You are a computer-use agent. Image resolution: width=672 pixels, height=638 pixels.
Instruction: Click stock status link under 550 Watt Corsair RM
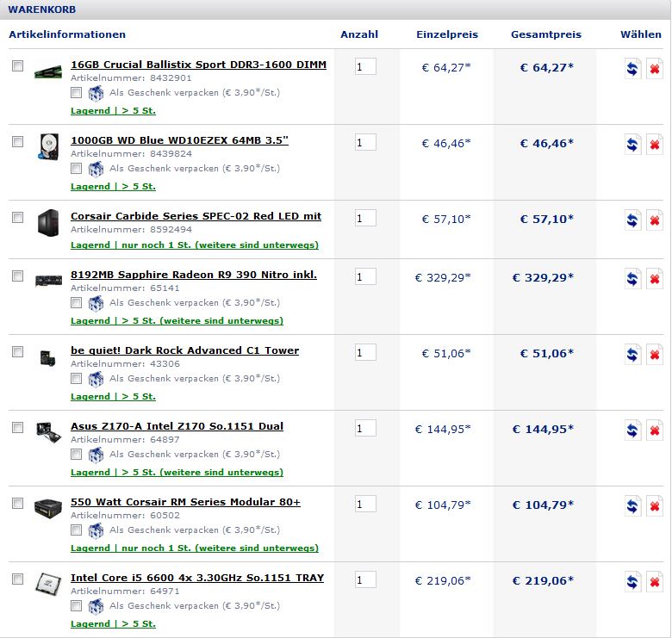point(195,548)
